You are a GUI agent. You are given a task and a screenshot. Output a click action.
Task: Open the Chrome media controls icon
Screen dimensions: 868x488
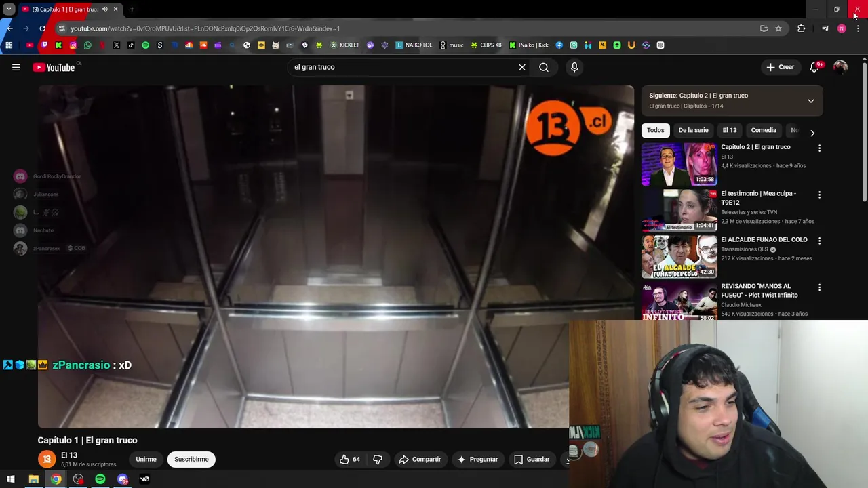click(x=825, y=28)
